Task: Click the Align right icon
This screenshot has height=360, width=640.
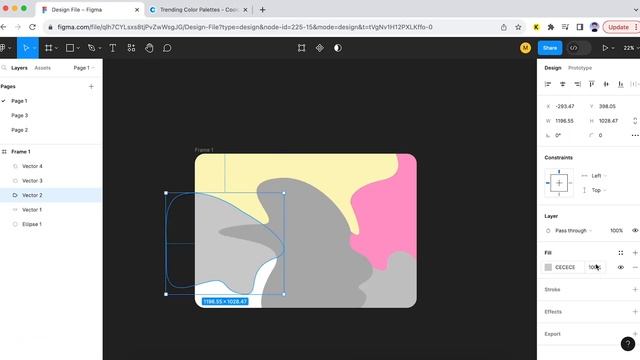Action: [x=577, y=84]
